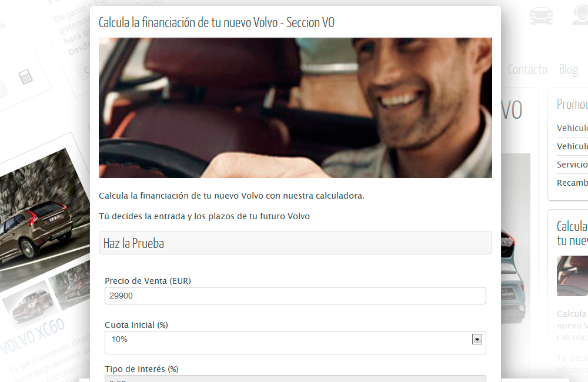The width and height of the screenshot is (588, 382).
Task: Click the first Vehículo link under Promociones
Action: pyautogui.click(x=572, y=128)
